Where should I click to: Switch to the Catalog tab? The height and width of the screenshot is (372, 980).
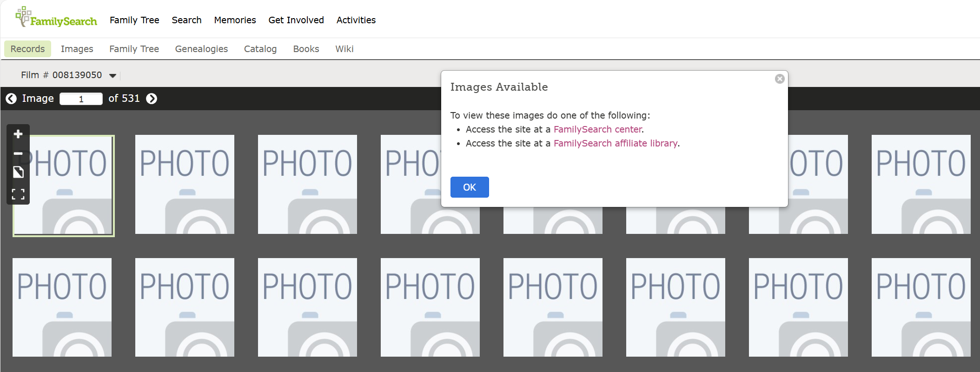pos(260,49)
